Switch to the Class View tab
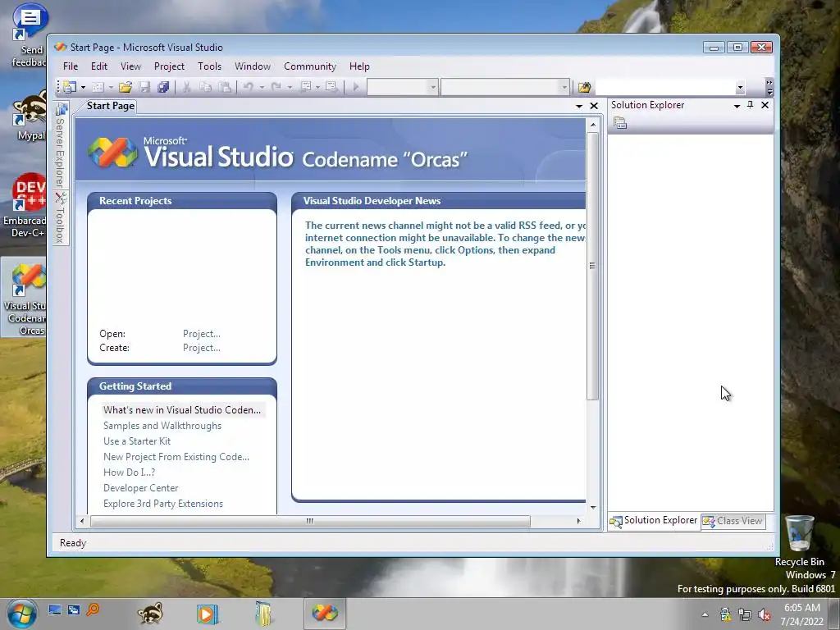The width and height of the screenshot is (840, 630). (733, 521)
